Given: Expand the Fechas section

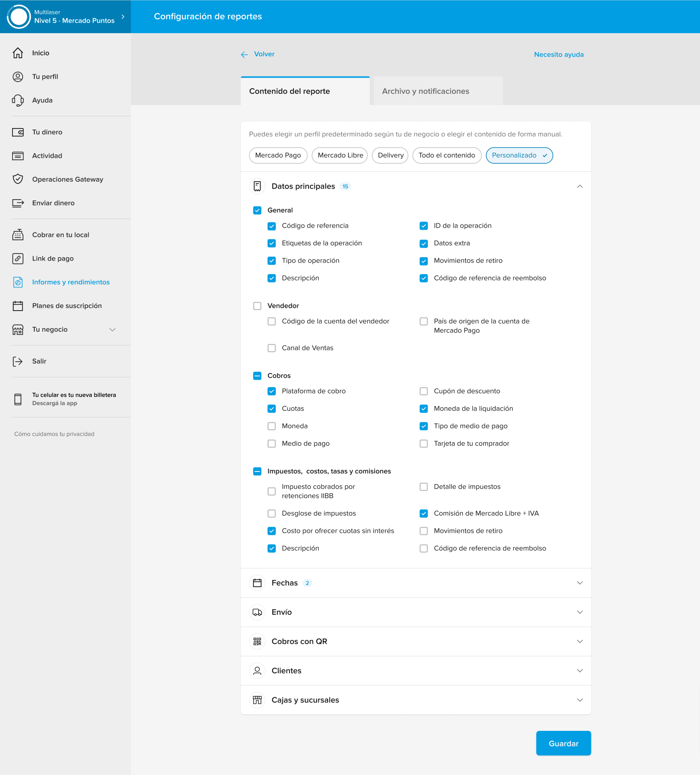Looking at the screenshot, I should [580, 583].
